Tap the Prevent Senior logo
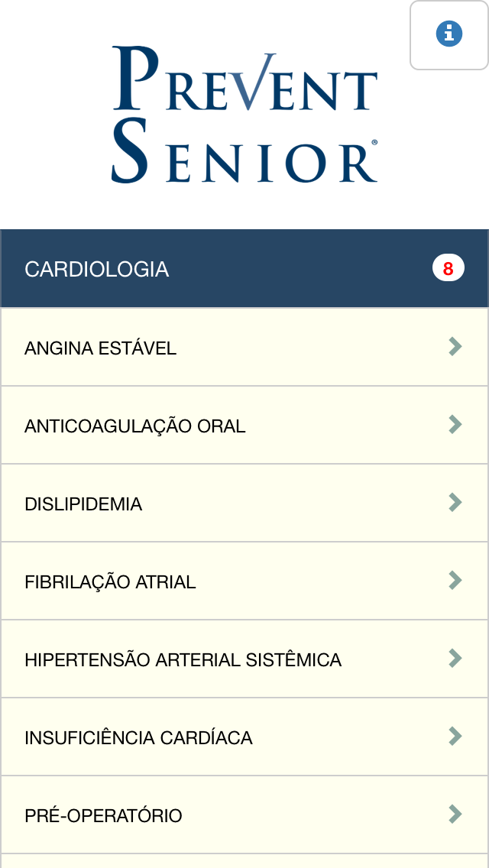The height and width of the screenshot is (868, 489). click(244, 115)
